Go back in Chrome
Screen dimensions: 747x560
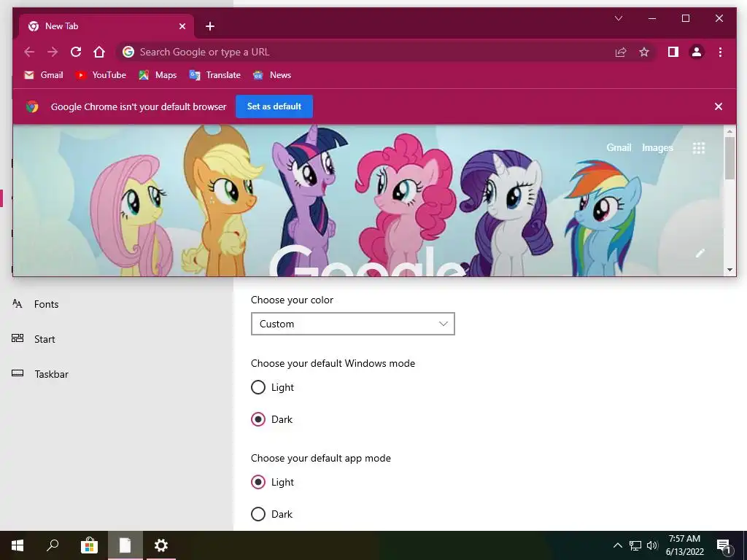point(29,52)
